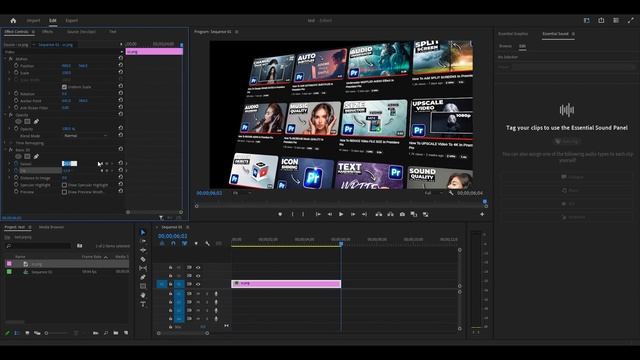Enable Draw Preview Wireframe checkbox
The height and width of the screenshot is (360, 640).
point(64,192)
